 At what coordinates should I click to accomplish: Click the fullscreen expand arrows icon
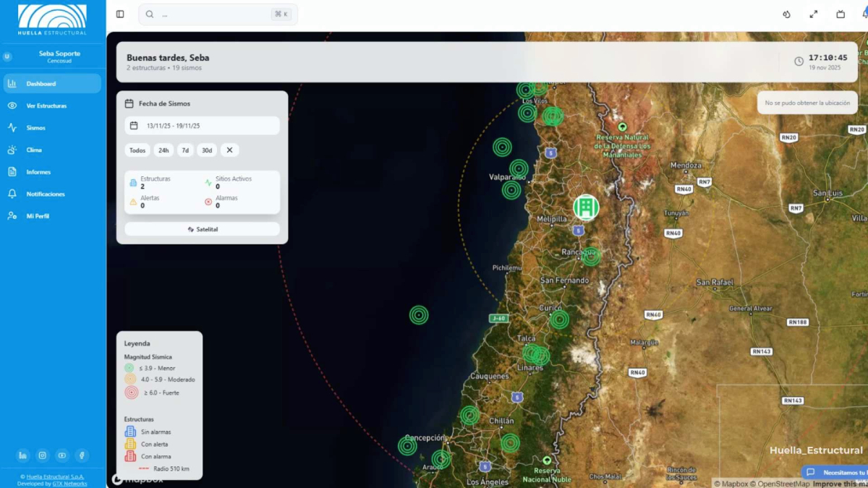pos(814,14)
